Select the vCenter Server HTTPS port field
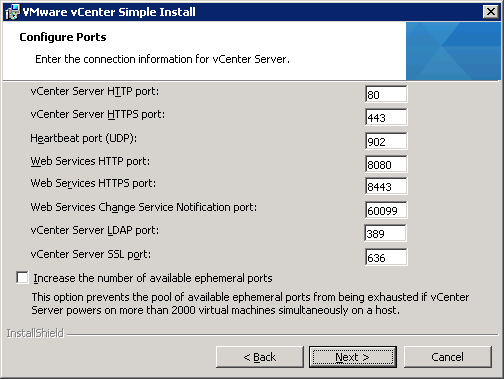This screenshot has width=504, height=379. [x=386, y=117]
